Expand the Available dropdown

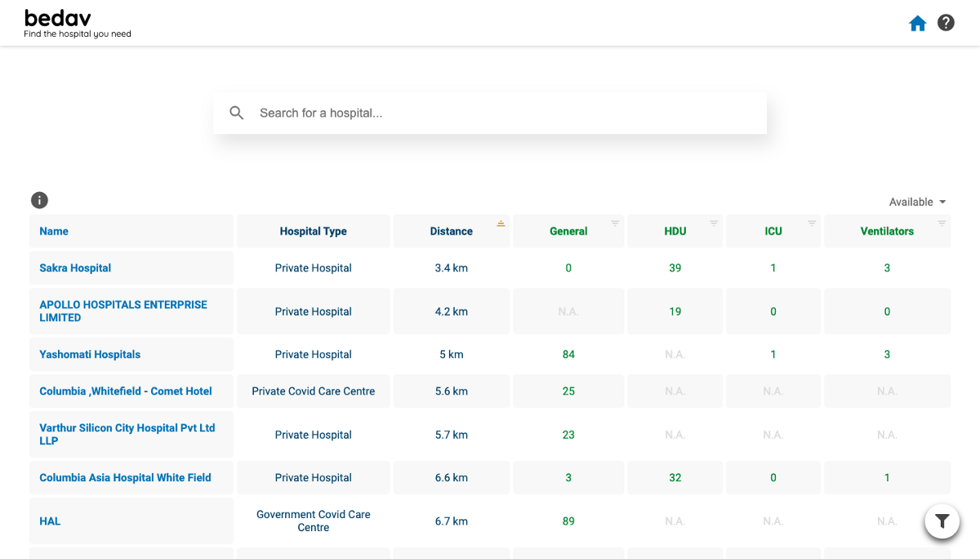918,202
